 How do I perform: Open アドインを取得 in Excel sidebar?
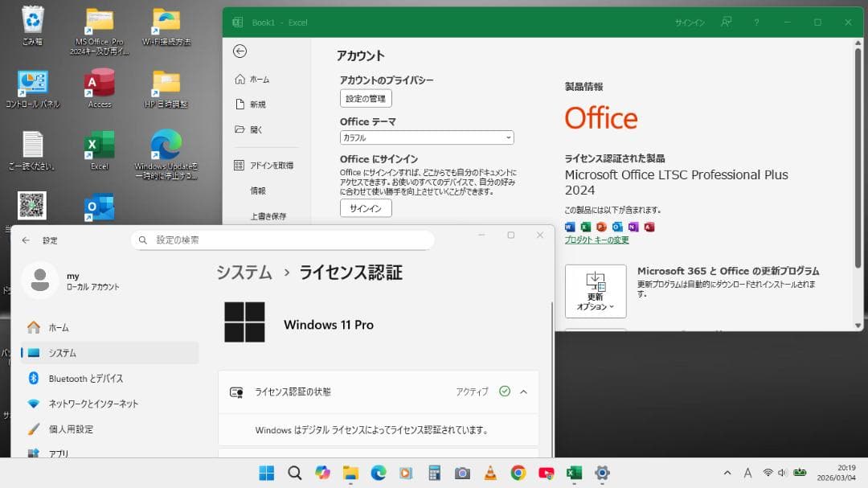[x=264, y=165]
